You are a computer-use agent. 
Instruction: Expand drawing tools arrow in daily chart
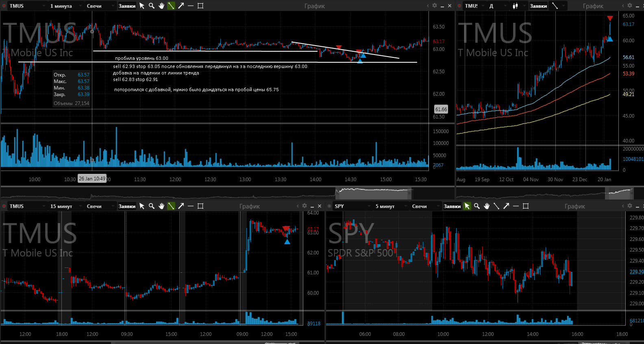pos(563,6)
